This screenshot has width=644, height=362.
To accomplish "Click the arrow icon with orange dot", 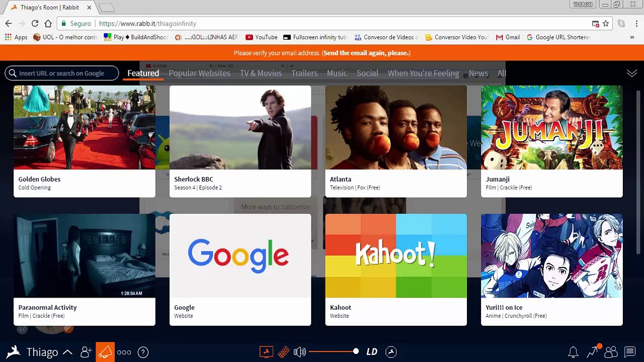I will (593, 351).
